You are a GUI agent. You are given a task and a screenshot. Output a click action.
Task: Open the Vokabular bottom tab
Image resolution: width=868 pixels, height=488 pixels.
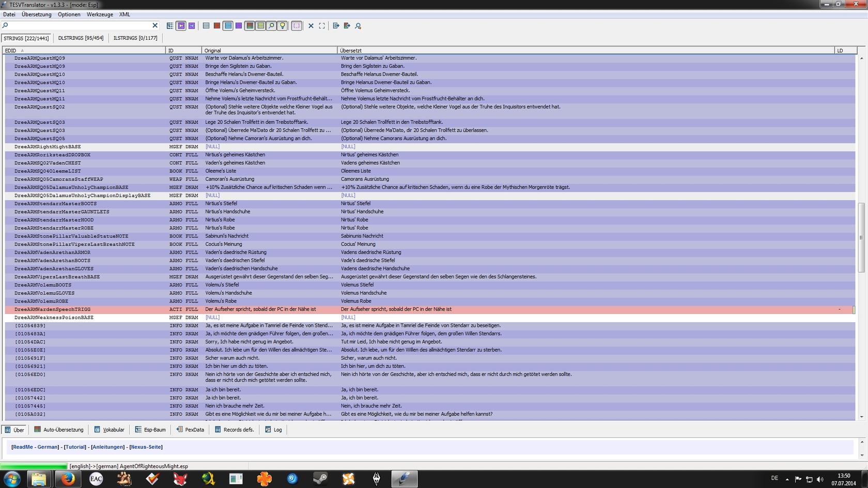coord(110,430)
